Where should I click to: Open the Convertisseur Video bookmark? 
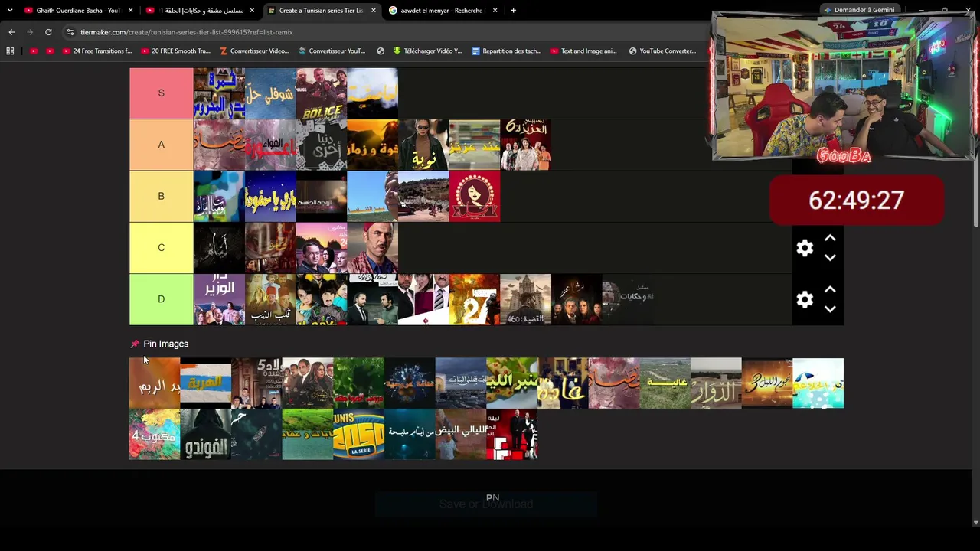pyautogui.click(x=254, y=51)
